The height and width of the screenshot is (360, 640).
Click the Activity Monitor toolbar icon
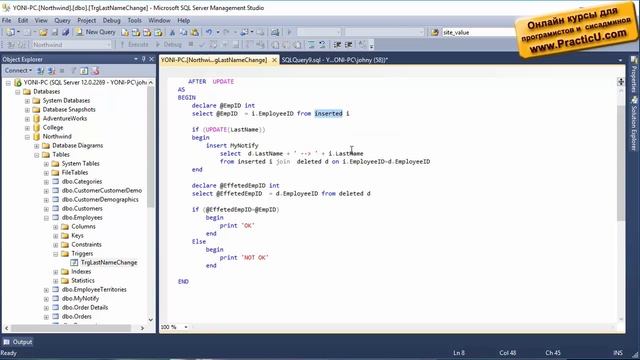coord(275,32)
